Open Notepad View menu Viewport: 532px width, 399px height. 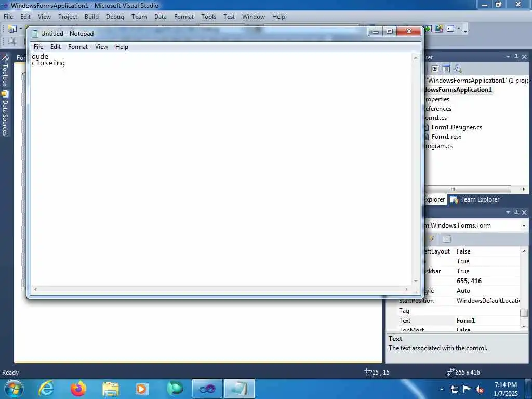pyautogui.click(x=101, y=47)
